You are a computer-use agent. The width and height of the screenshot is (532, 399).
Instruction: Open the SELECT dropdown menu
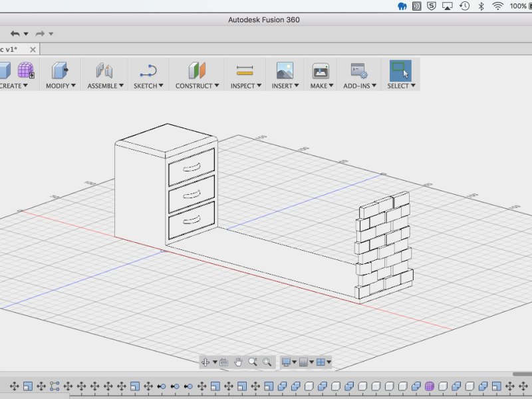point(401,86)
